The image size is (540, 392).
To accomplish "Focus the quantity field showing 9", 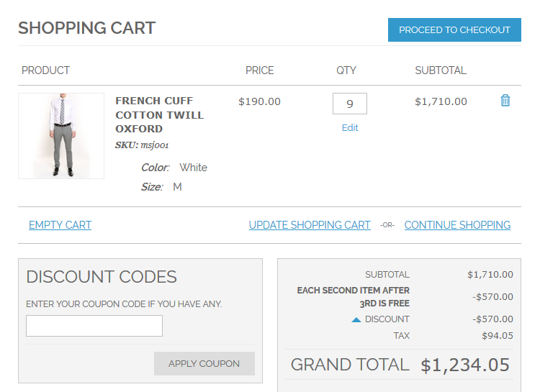I will click(350, 104).
